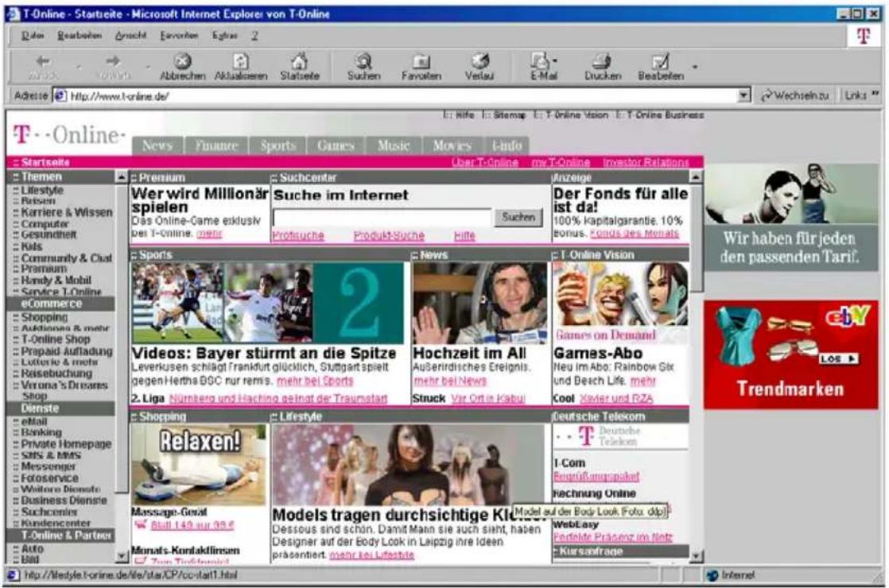Switch to the Movies tab
Viewport: 889px width, 588px height.
pos(452,146)
